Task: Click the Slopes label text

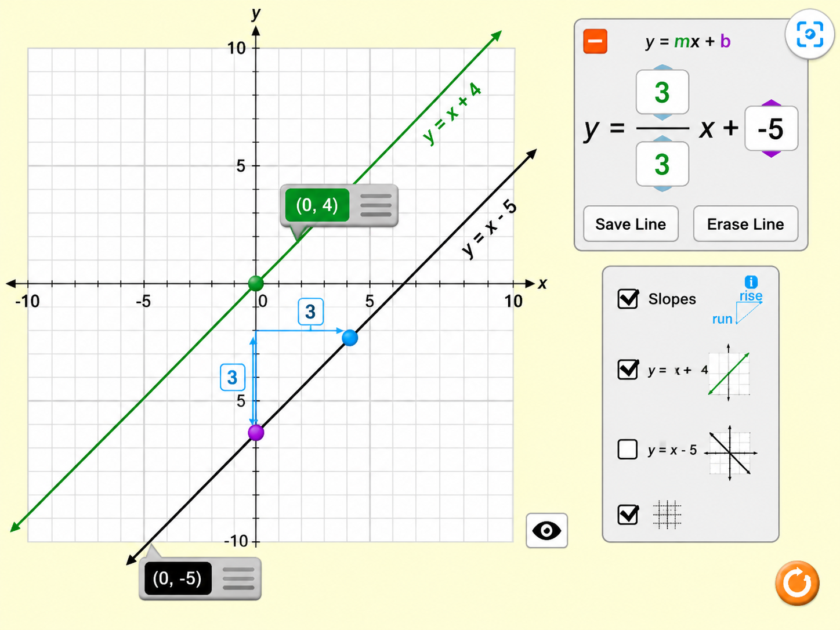Action: [x=672, y=299]
